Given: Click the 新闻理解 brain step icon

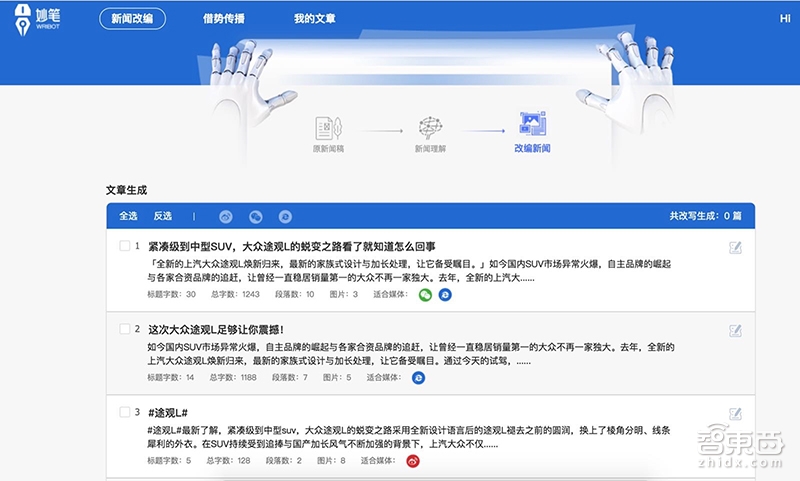Looking at the screenshot, I should click(x=430, y=128).
